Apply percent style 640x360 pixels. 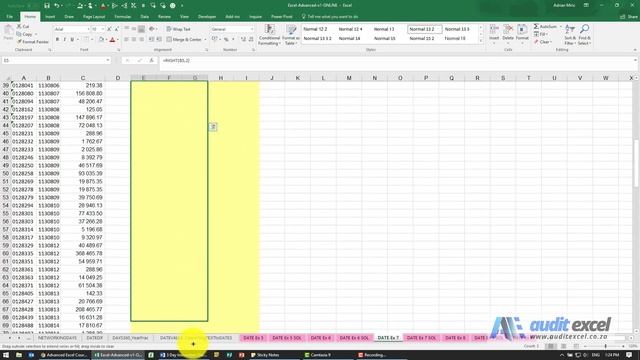[x=226, y=40]
